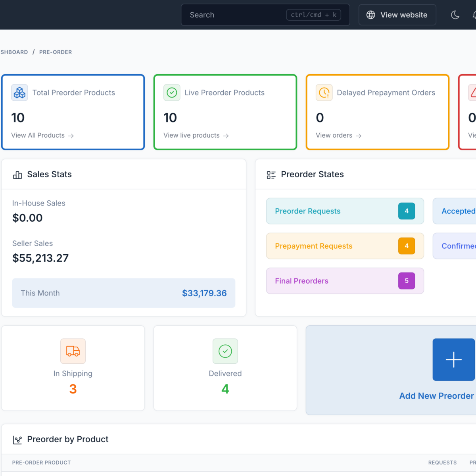
Task: Toggle dark mode moon icon
Action: click(455, 15)
